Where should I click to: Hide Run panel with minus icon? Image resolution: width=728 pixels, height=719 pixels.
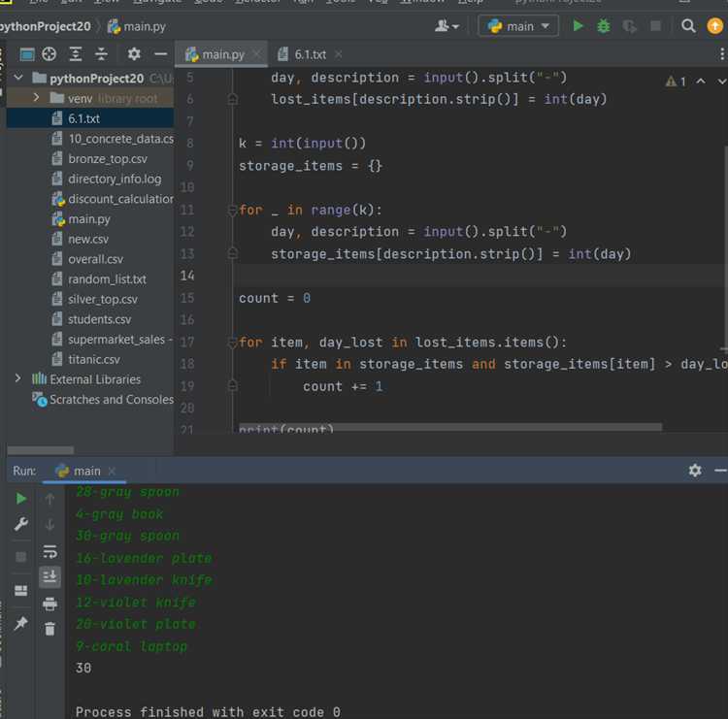(720, 471)
